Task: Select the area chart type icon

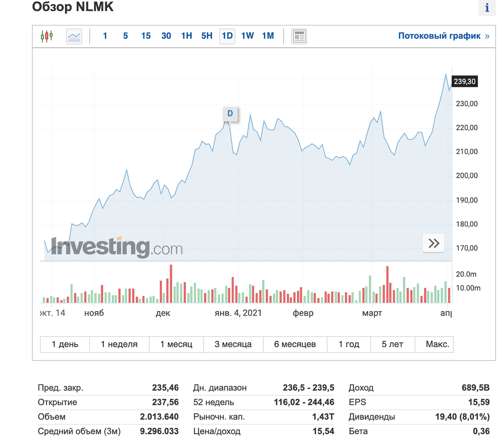Action: (x=74, y=36)
